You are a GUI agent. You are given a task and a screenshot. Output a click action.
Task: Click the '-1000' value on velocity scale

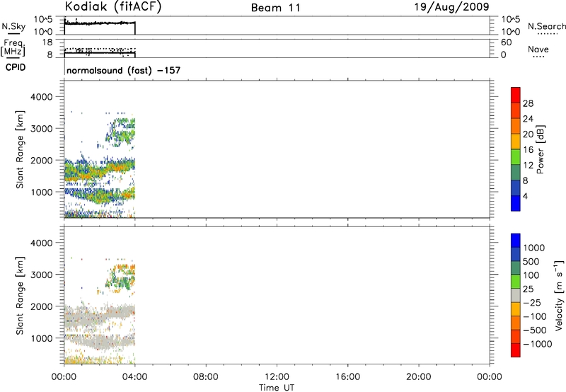coord(538,344)
